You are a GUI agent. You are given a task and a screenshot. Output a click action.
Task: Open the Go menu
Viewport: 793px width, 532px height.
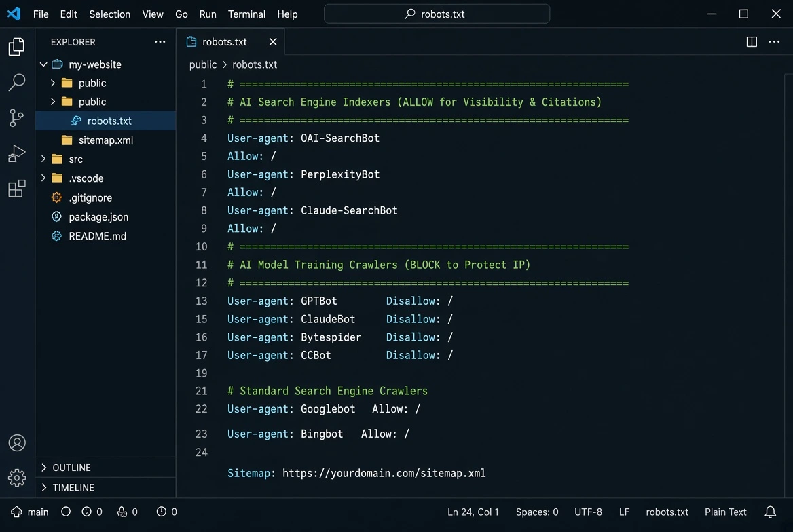[181, 14]
